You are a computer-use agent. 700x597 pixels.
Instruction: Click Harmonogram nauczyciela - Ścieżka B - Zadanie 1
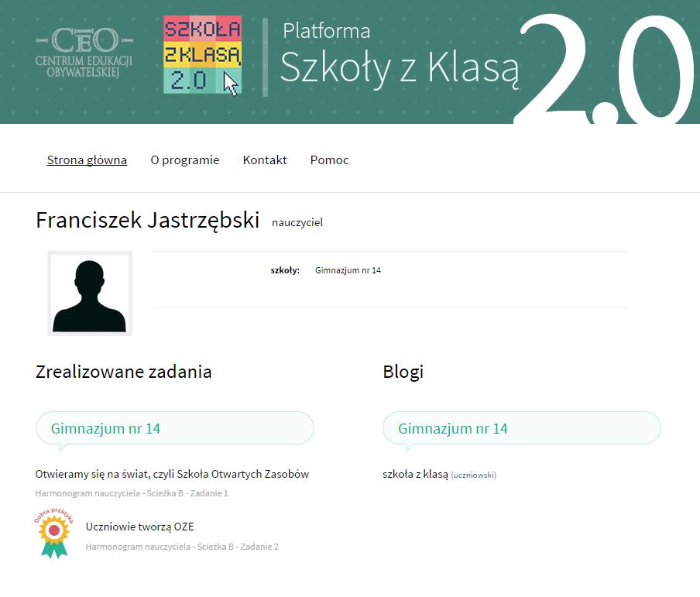point(132,493)
